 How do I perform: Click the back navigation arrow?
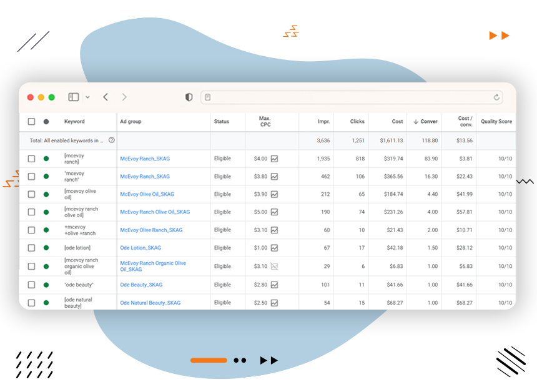106,97
